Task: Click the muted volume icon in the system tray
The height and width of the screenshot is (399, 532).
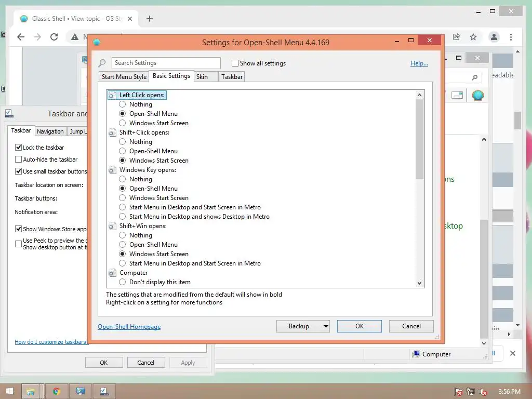Action: coord(483,392)
